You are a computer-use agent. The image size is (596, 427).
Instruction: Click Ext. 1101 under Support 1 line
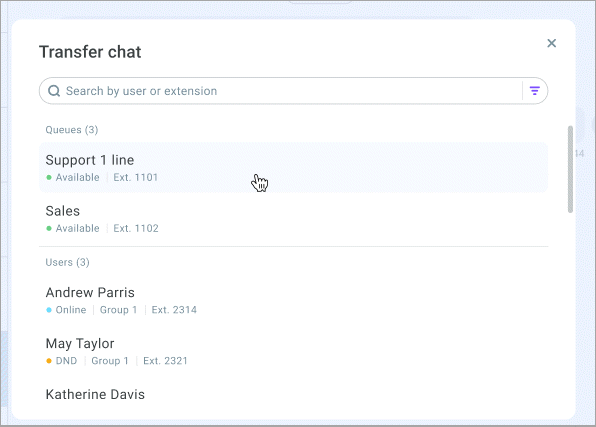coord(136,178)
